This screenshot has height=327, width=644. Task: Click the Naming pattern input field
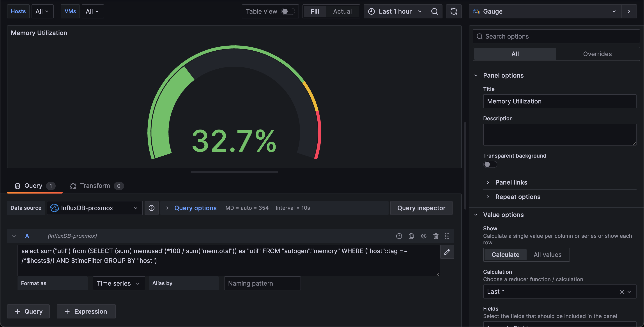pos(262,283)
